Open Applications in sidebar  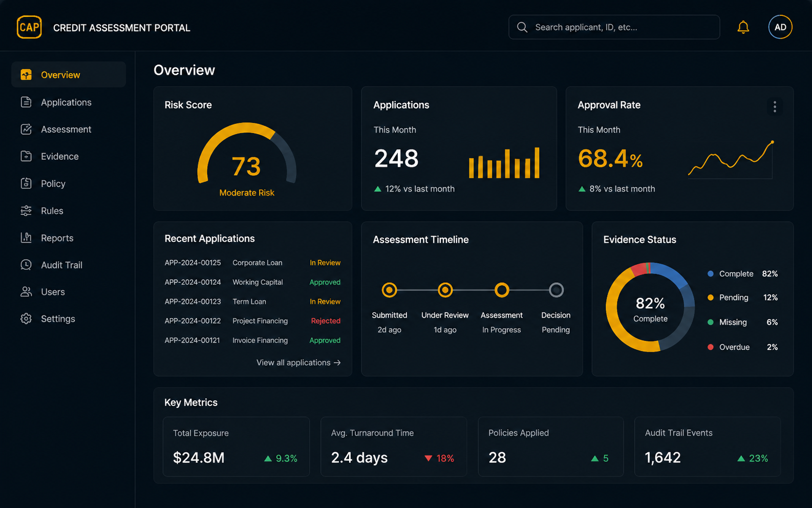(x=69, y=102)
